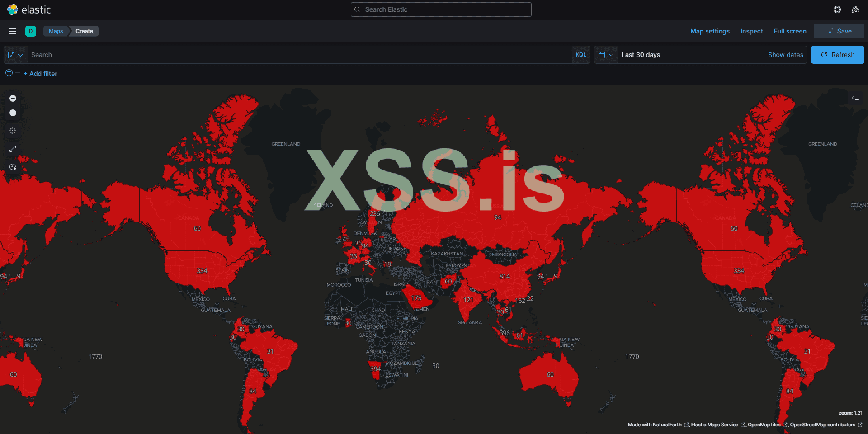The width and height of the screenshot is (868, 434).
Task: Click the ETHIOPIA map label
Action: point(407,318)
